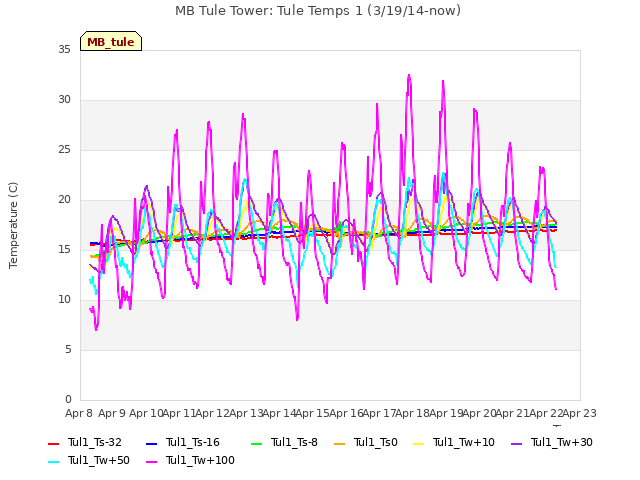Select the Tul1_Ts-32 legend label

[95, 442]
